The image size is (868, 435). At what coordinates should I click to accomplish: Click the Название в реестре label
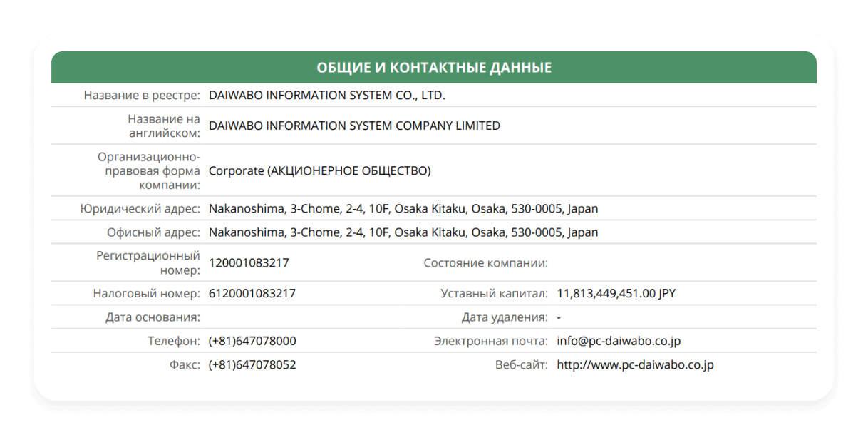[142, 96]
